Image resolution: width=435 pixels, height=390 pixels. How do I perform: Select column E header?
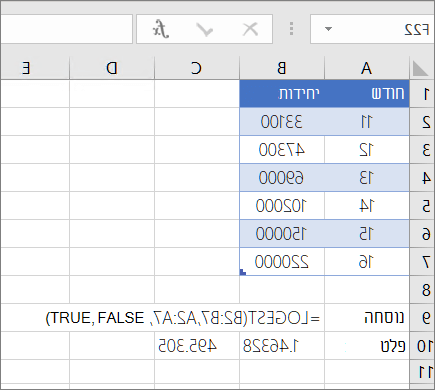pyautogui.click(x=35, y=68)
